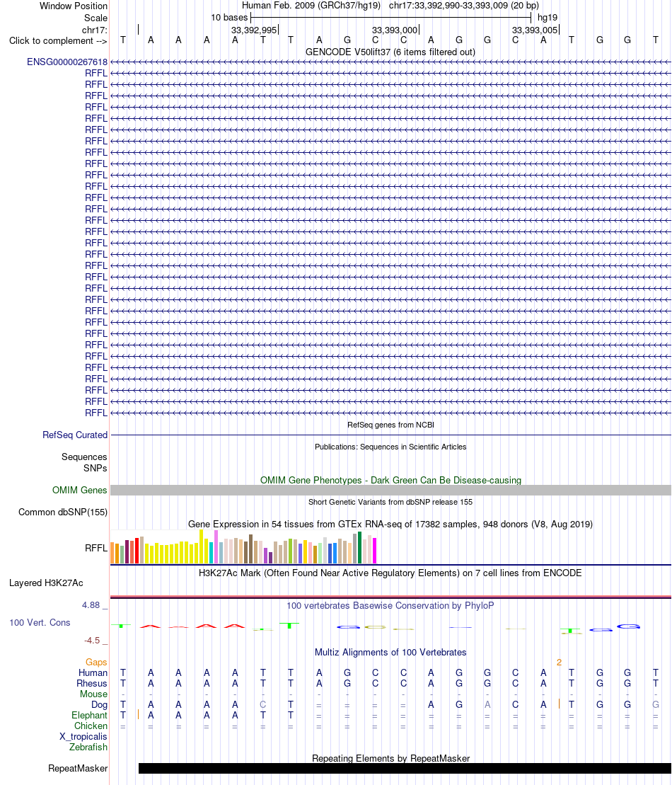Image resolution: width=672 pixels, height=785 pixels.
Task: Click the '100 Vert. Cons' track label
Action: pos(40,623)
